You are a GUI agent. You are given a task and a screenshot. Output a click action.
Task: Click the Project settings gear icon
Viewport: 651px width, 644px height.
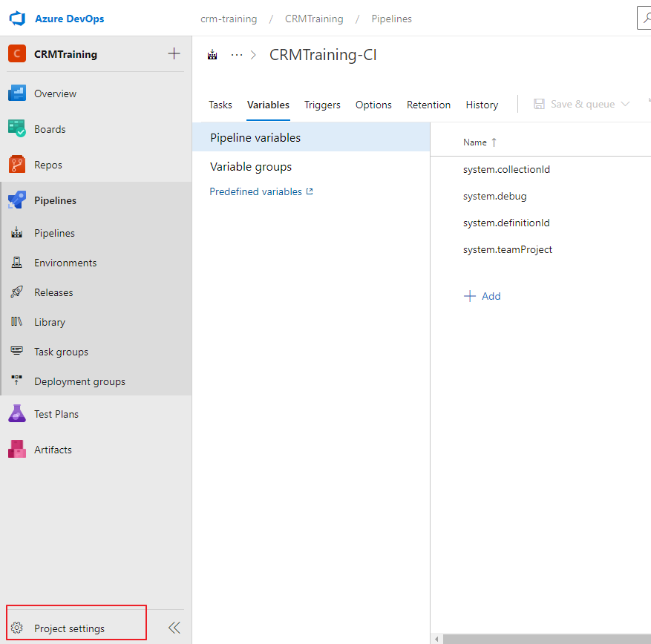coord(17,628)
